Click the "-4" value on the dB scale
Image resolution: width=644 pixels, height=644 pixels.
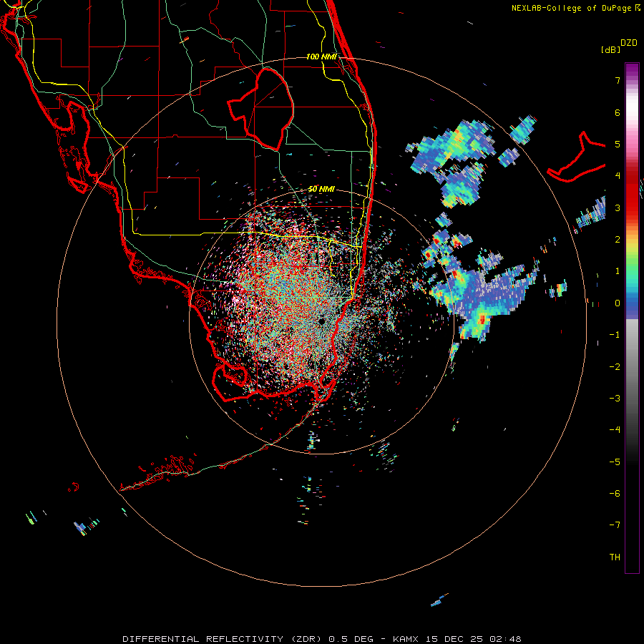[x=615, y=430]
